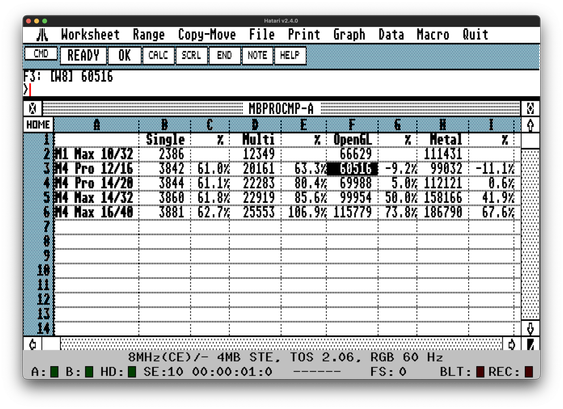Select the 'OpenGL' header cell
The width and height of the screenshot is (563, 409).
[352, 140]
